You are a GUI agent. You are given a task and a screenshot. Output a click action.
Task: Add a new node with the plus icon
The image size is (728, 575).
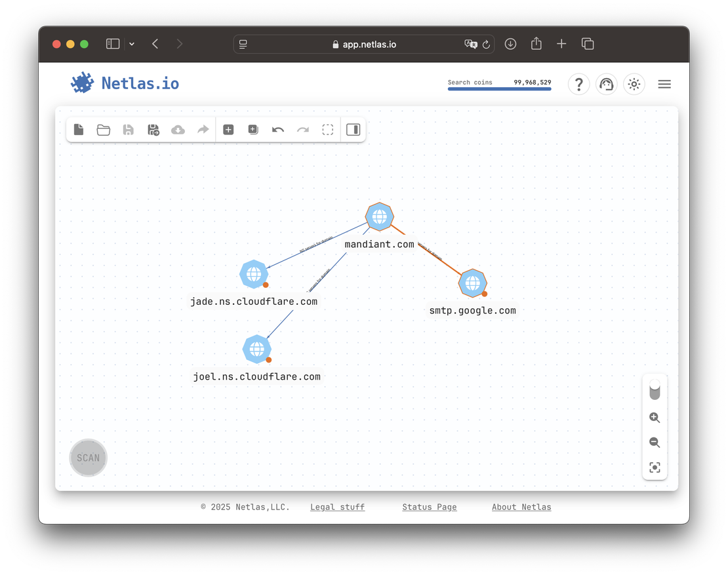(x=228, y=129)
